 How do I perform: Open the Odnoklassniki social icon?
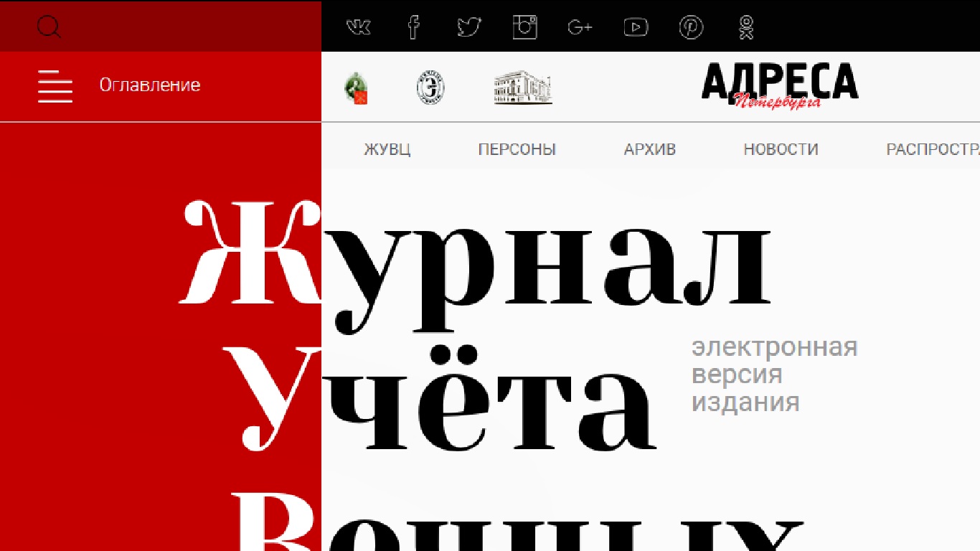click(746, 27)
